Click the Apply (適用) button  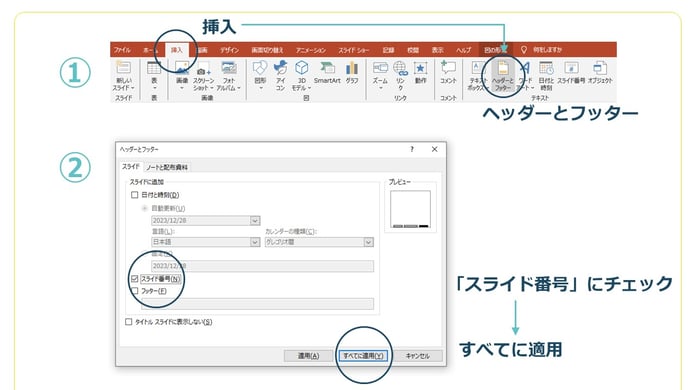click(308, 355)
